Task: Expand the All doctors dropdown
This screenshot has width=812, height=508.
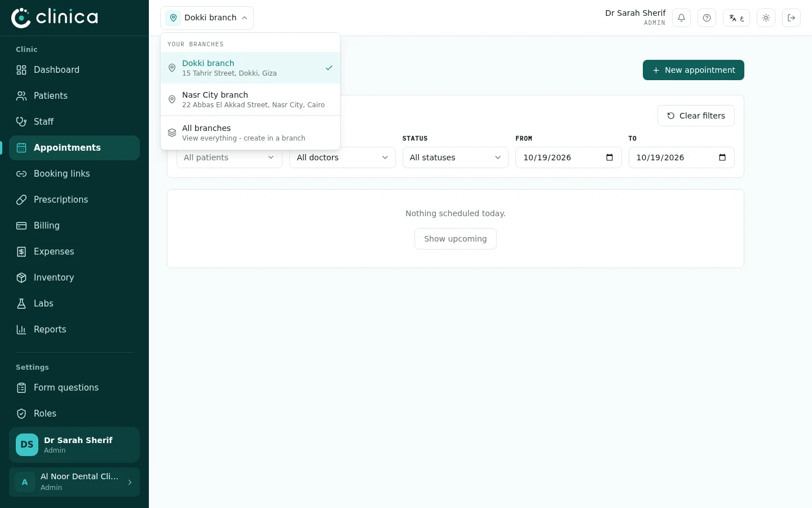Action: point(342,157)
